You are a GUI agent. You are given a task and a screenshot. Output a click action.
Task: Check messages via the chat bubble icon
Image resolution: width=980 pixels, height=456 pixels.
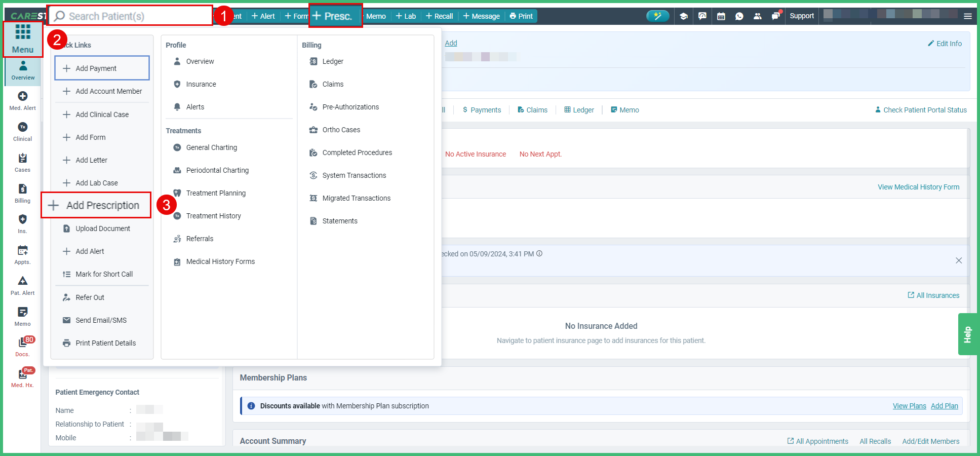(775, 16)
